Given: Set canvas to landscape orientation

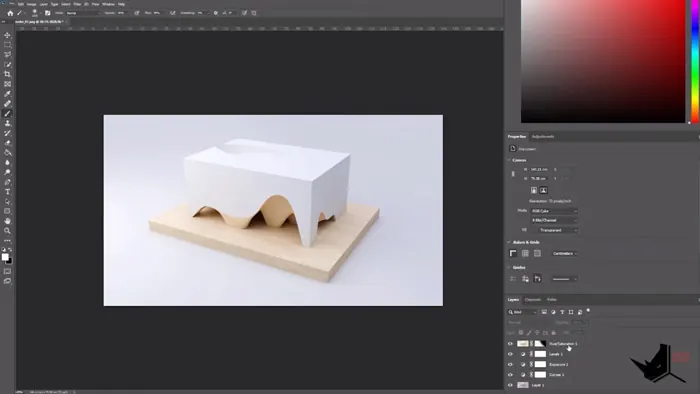Looking at the screenshot, I should pos(543,191).
